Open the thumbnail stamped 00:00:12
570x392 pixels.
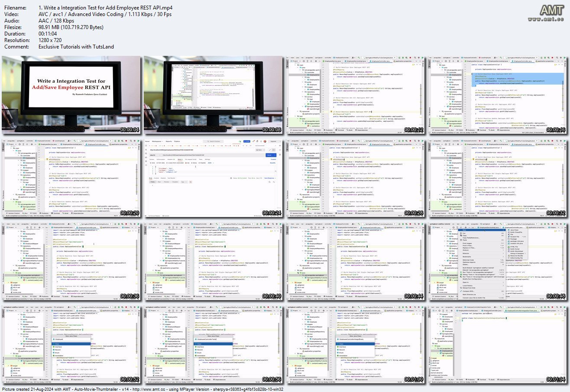(356, 96)
